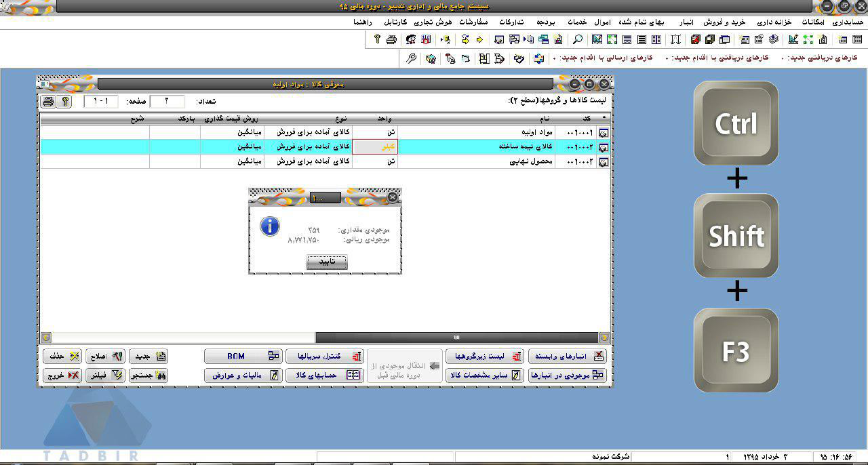Viewport: 868px width, 465px height.
Task: Click the row icon beside محصول نهایی
Action: 603,161
